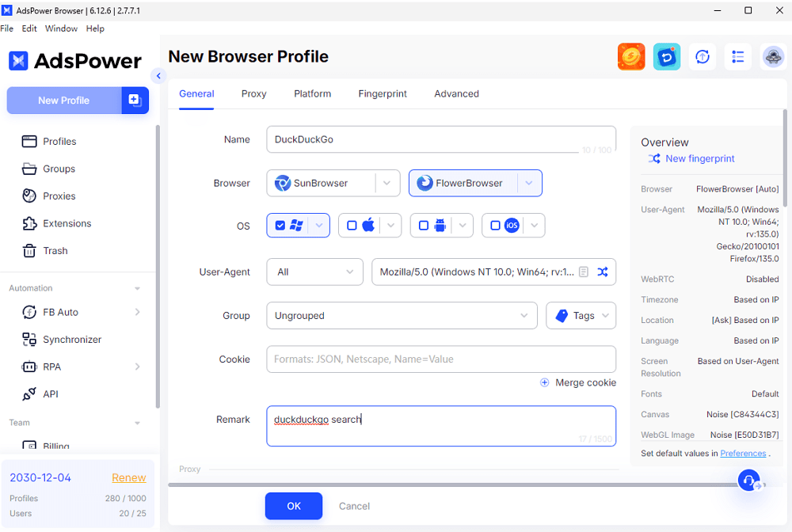Collapse the Team section
The height and width of the screenshot is (532, 792).
tap(137, 423)
